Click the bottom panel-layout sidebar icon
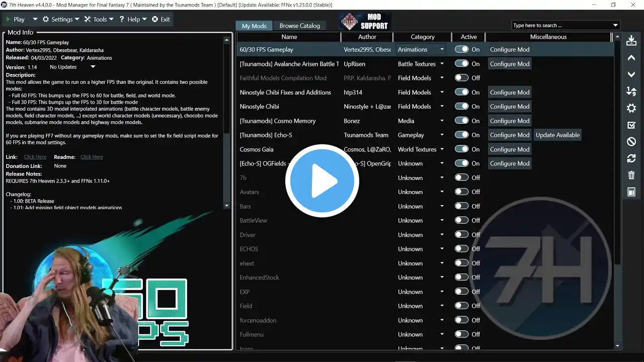This screenshot has height=362, width=644. [631, 192]
